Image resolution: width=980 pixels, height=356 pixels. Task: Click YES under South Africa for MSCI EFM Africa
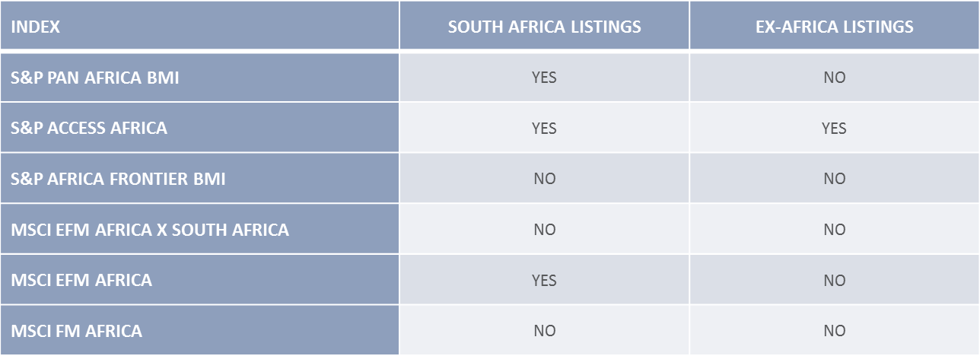point(544,280)
